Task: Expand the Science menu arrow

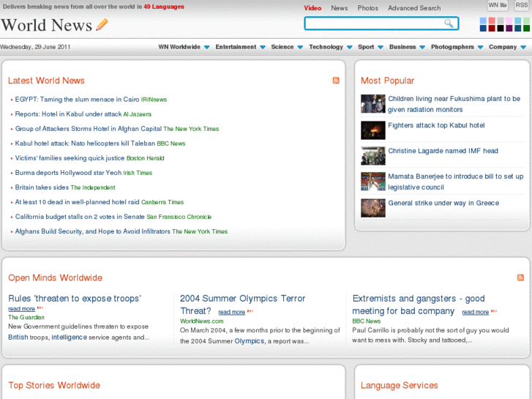Action: pos(300,47)
